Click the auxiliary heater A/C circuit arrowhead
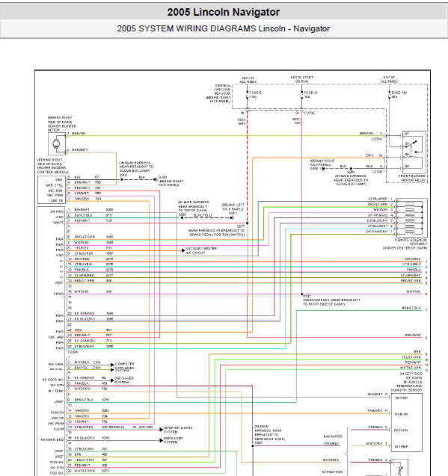Image resolution: width=448 pixels, height=476 pixels. (183, 250)
